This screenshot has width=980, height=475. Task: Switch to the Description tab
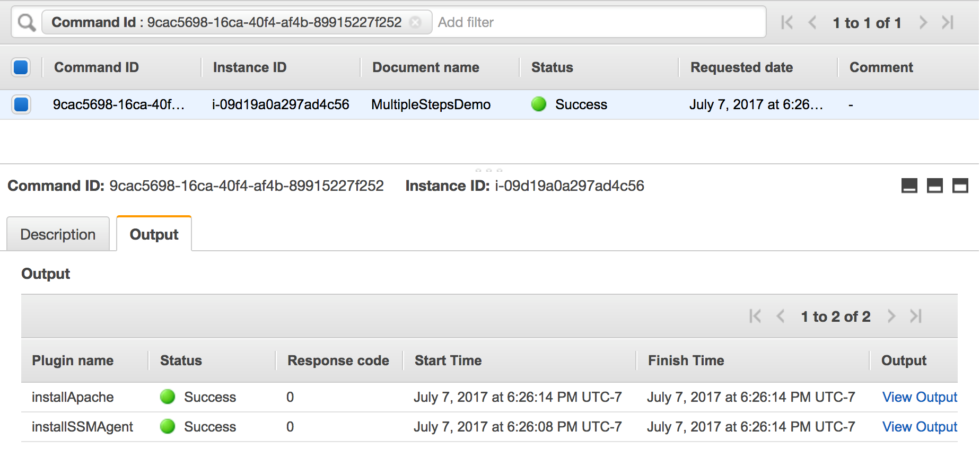[58, 234]
